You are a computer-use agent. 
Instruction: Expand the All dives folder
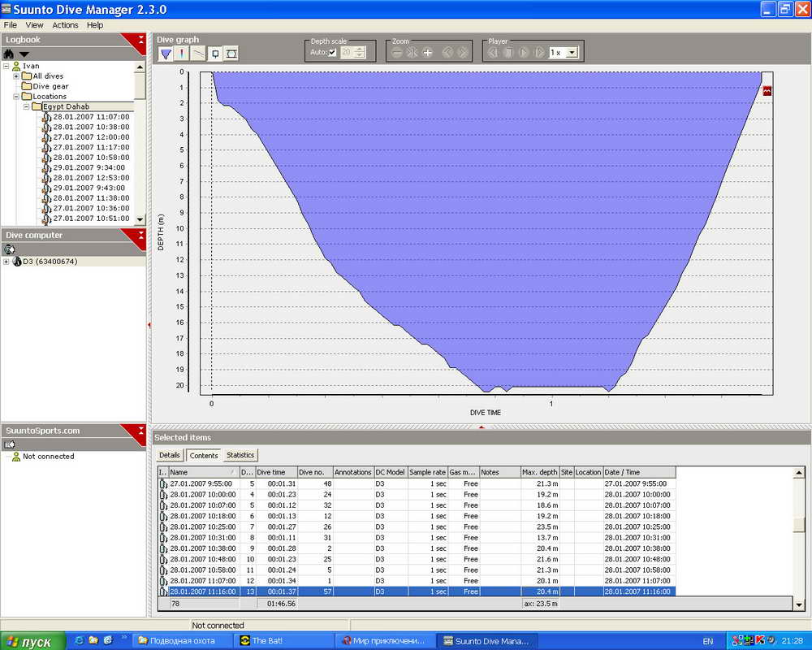(x=16, y=76)
